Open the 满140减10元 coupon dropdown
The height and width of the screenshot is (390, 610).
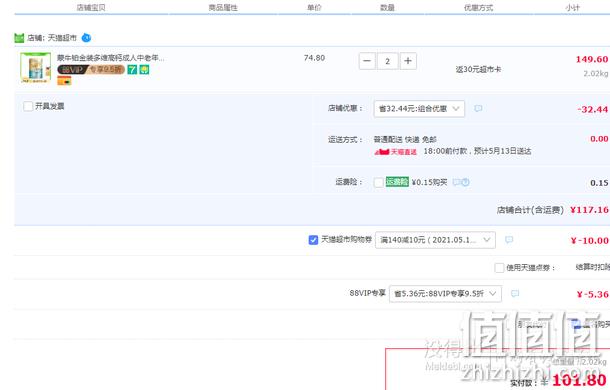(435, 240)
